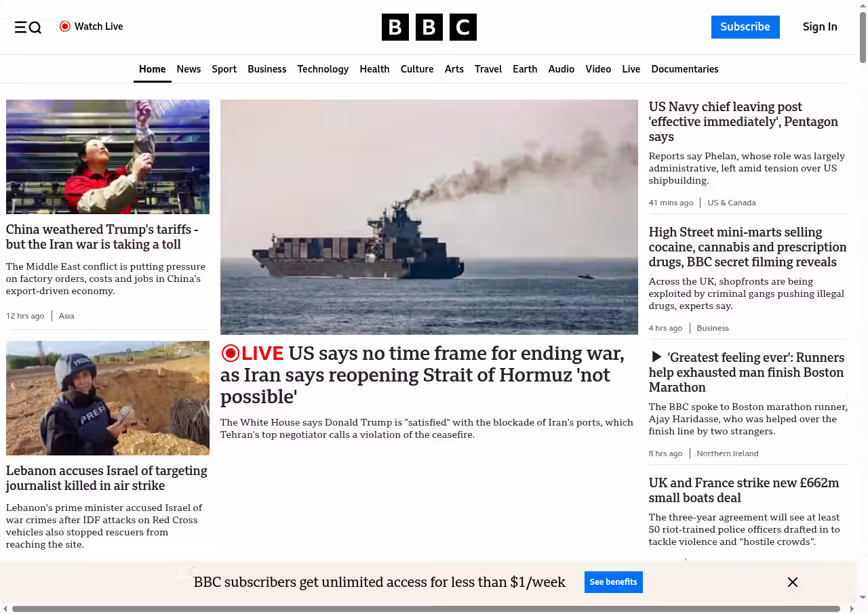Click the horizontal scrollbar right arrow
Image resolution: width=868 pixels, height=614 pixels.
coord(850,609)
